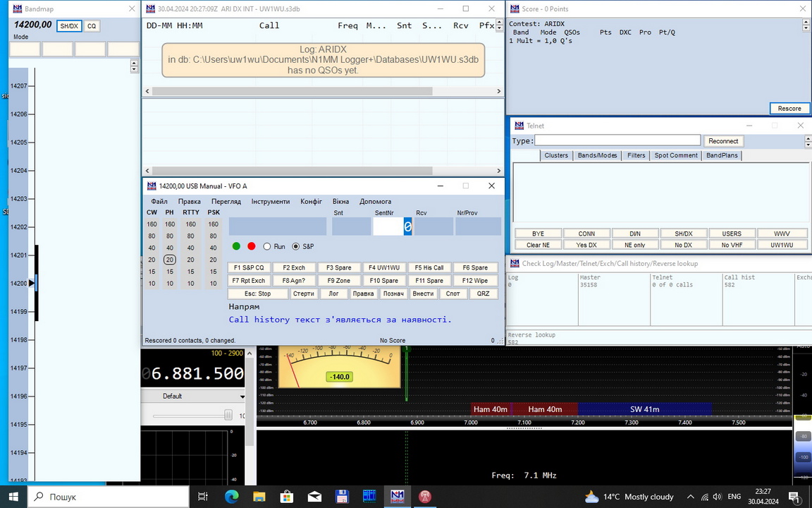The image size is (812, 508).
Task: Click the F1 S&P CQ button
Action: coord(248,267)
